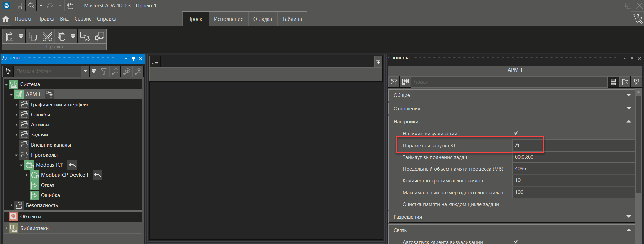The width and height of the screenshot is (644, 244).
Task: Click the return arrow icon beside Modbus TCP
Action: [x=72, y=165]
